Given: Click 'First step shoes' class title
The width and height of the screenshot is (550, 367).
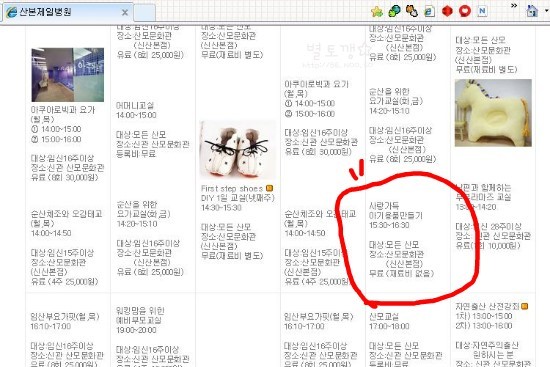Looking at the screenshot, I should click(232, 189).
